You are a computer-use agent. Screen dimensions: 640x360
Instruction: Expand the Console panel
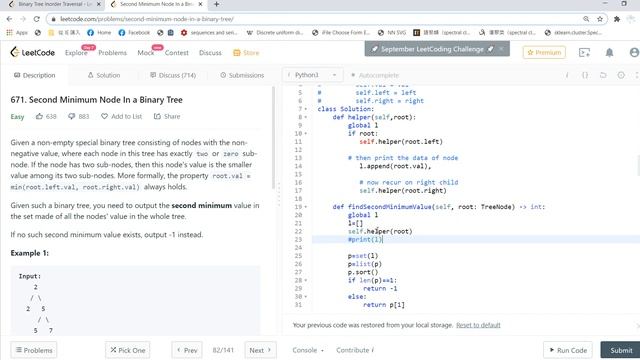[x=308, y=350]
